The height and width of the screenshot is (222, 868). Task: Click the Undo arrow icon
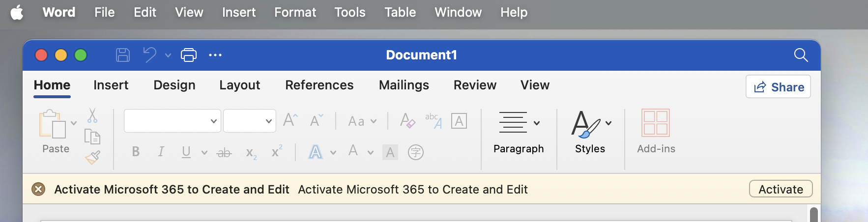point(150,55)
